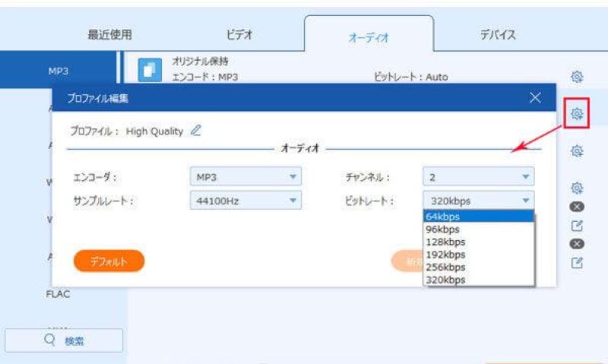
Task: Collapse the ビットレート dropdown showing 320kbps
Action: (x=479, y=201)
